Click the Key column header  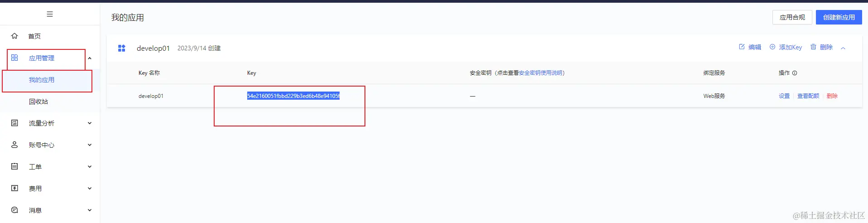[x=252, y=73]
